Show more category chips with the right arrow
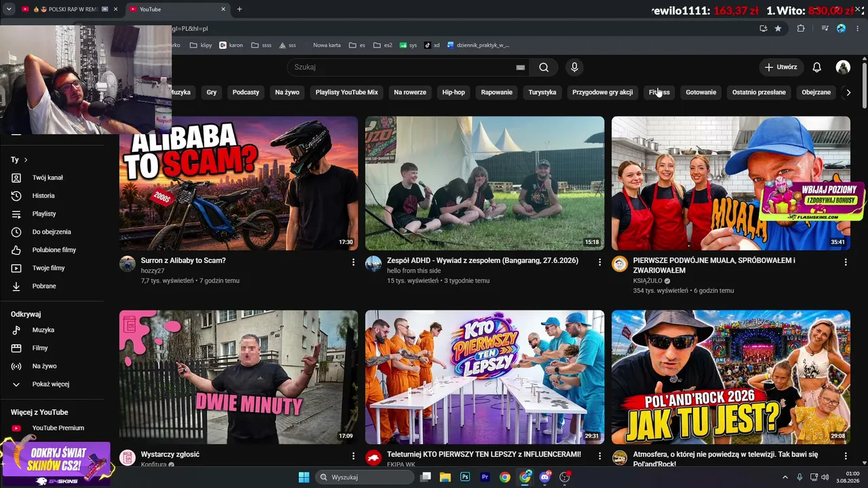This screenshot has height=488, width=868. click(x=848, y=92)
